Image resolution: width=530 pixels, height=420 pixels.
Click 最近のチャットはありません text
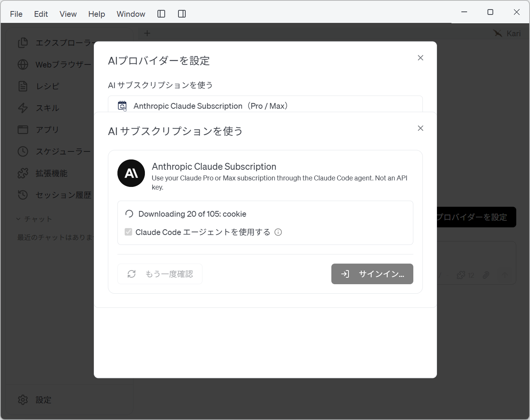click(x=55, y=237)
